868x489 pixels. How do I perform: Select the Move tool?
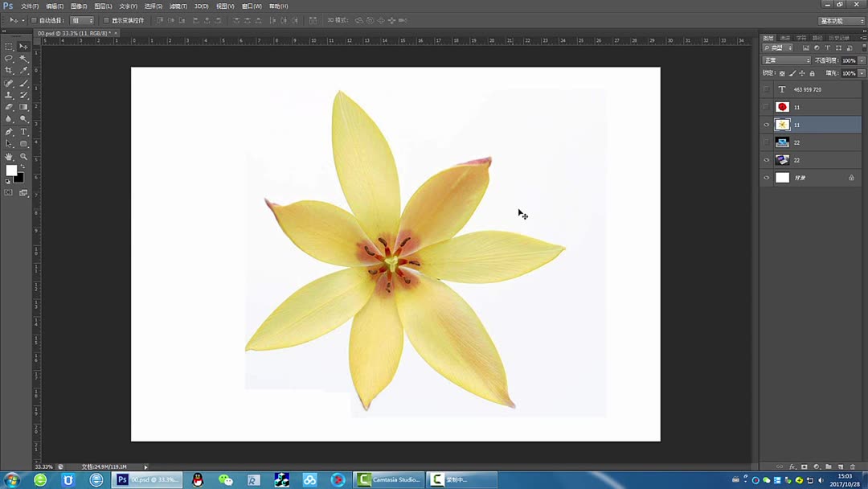pyautogui.click(x=24, y=47)
